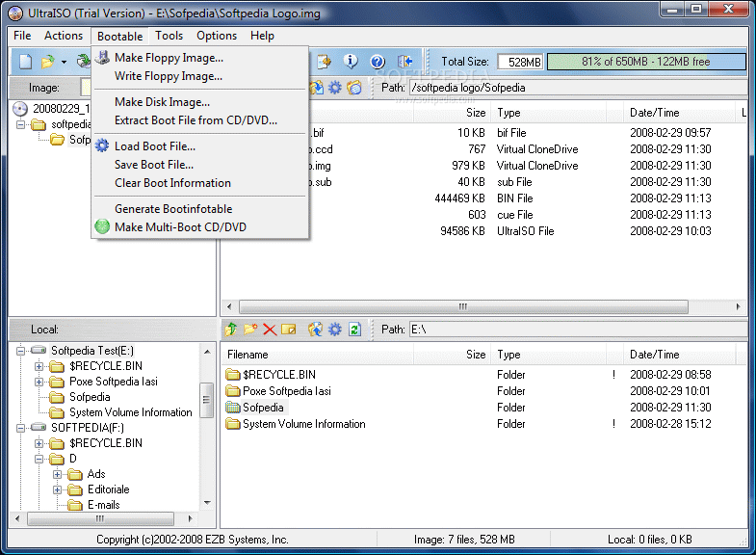Collapse the D folder tree node
Image resolution: width=756 pixels, height=555 pixels.
coord(39,459)
